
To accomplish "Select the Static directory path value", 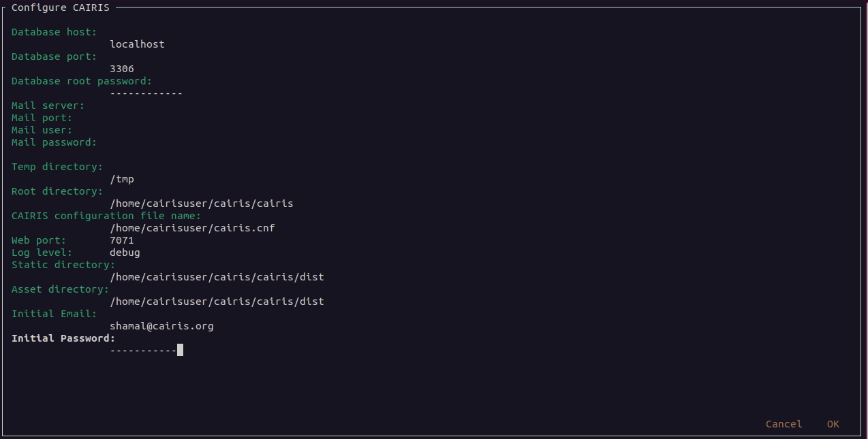I will pos(217,277).
